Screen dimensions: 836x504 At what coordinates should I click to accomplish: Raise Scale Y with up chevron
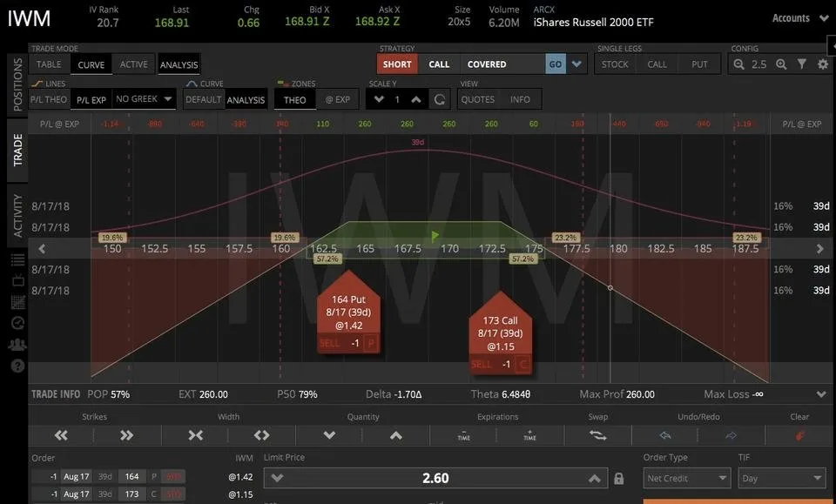coord(416,99)
